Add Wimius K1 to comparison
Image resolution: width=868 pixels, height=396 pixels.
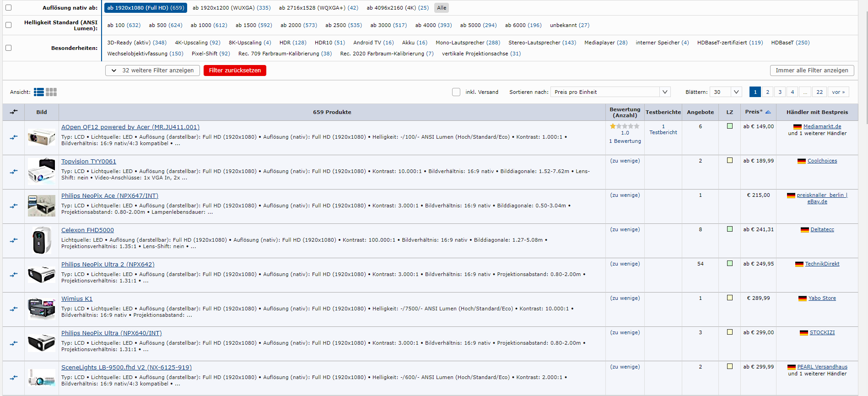click(x=14, y=309)
